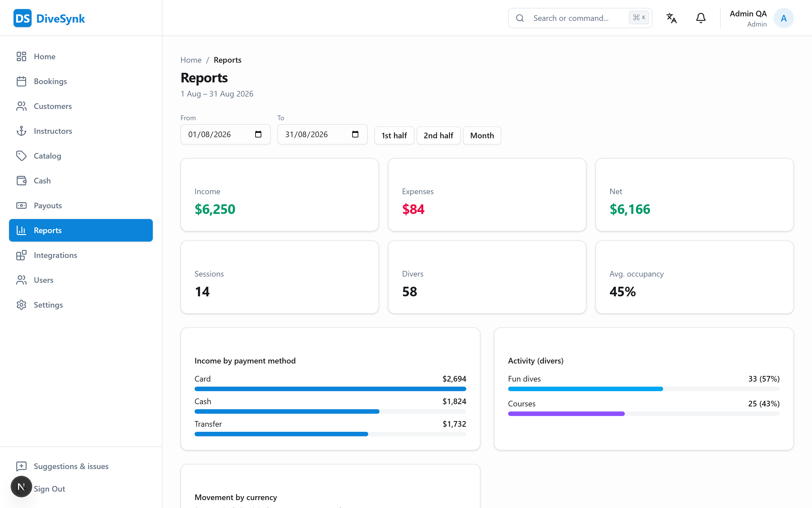Click the Expenses $84 value
Viewport: 812px width, 508px height.
point(413,209)
